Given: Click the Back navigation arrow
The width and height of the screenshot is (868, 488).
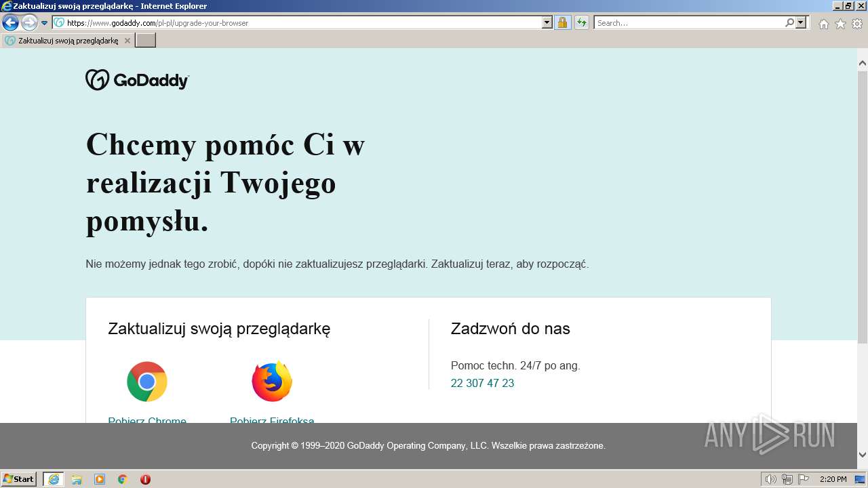Looking at the screenshot, I should pyautogui.click(x=10, y=22).
